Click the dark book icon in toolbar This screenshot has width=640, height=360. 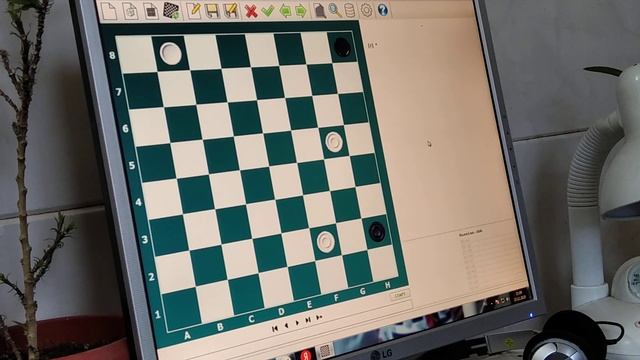pyautogui.click(x=320, y=11)
